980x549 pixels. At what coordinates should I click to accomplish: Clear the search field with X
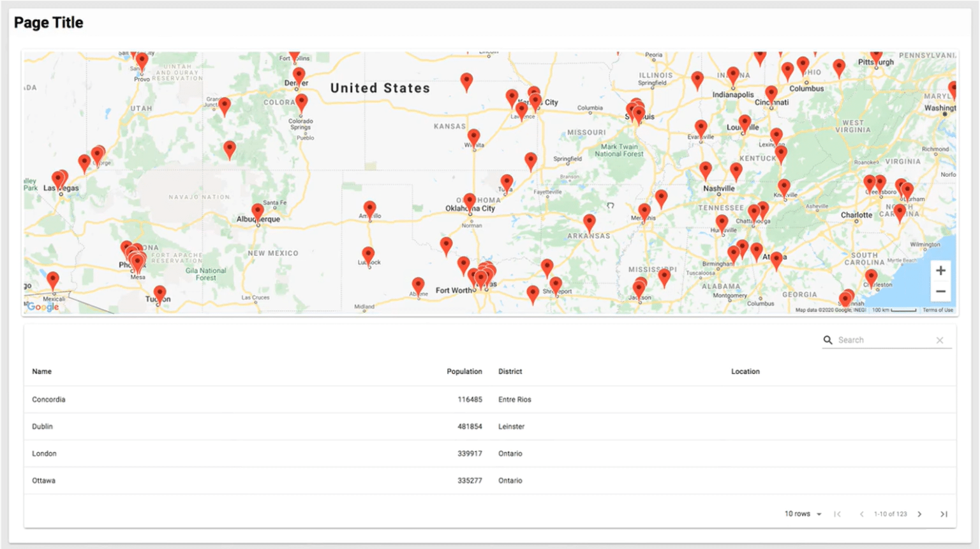pyautogui.click(x=940, y=340)
